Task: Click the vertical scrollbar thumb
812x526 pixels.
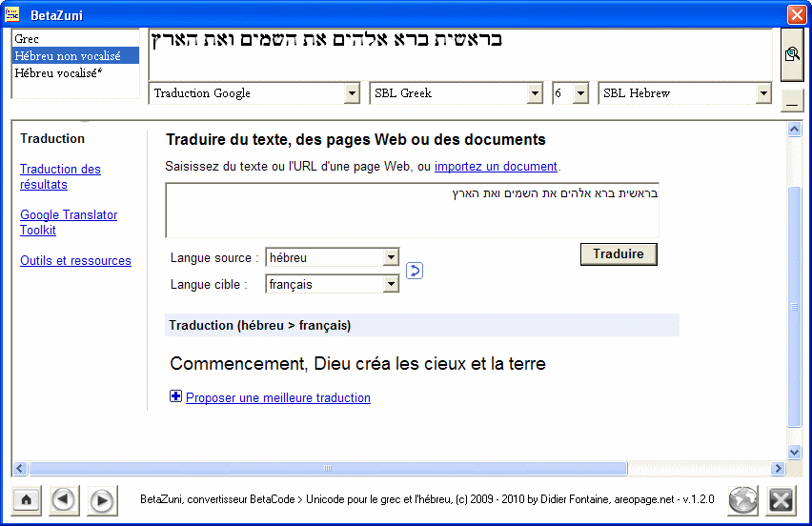Action: point(795,307)
